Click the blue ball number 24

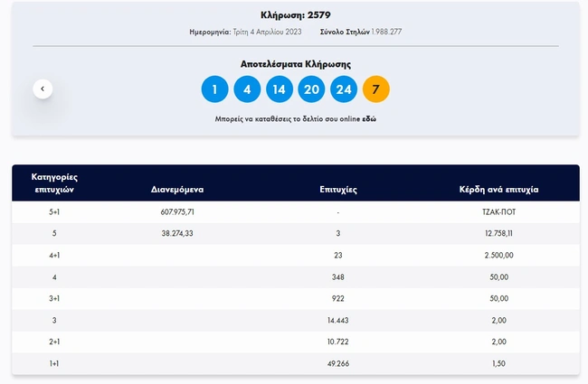point(344,89)
